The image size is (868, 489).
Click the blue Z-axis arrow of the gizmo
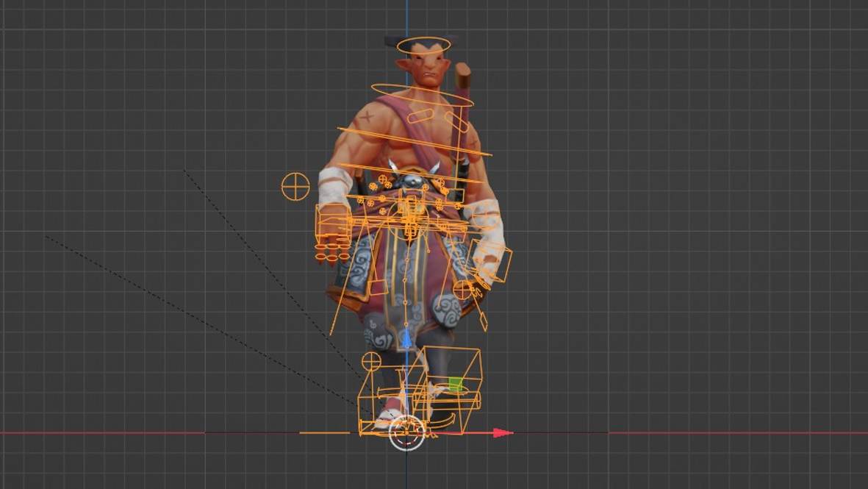pyautogui.click(x=406, y=339)
